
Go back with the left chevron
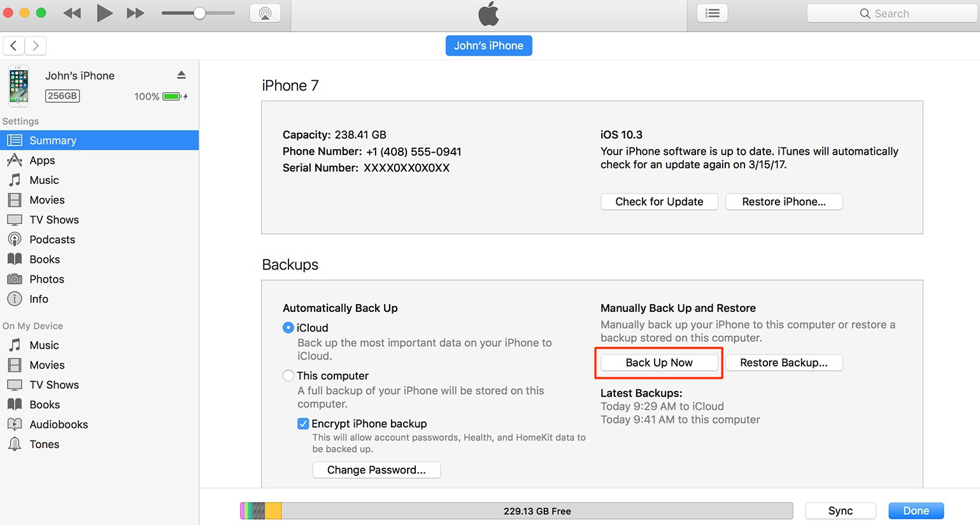13,46
